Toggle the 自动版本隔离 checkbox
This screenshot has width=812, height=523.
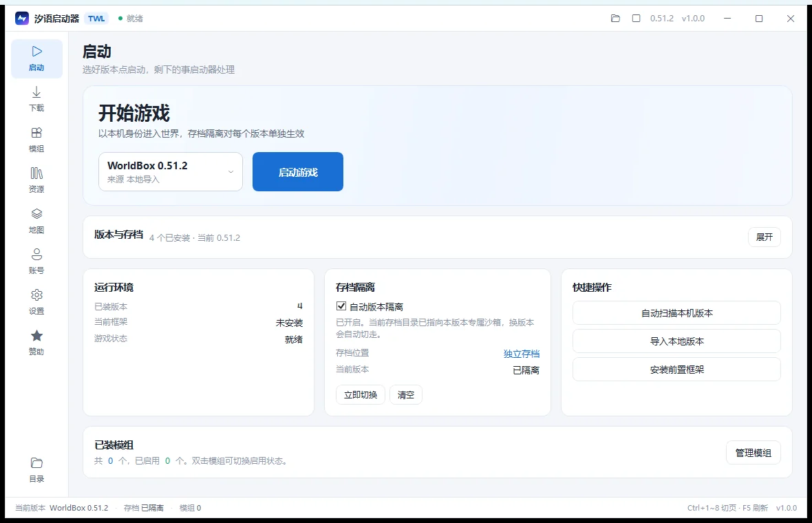click(341, 306)
